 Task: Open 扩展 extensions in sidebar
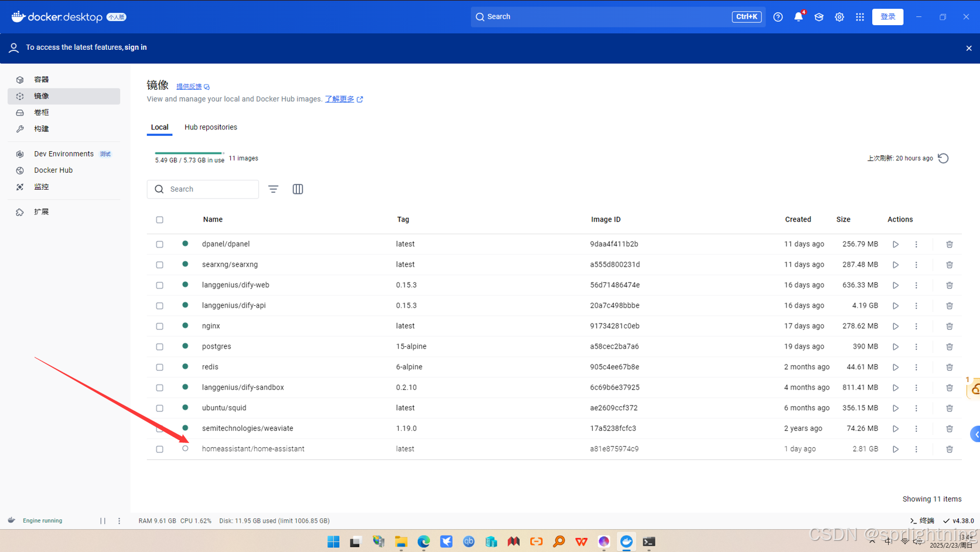(x=64, y=212)
